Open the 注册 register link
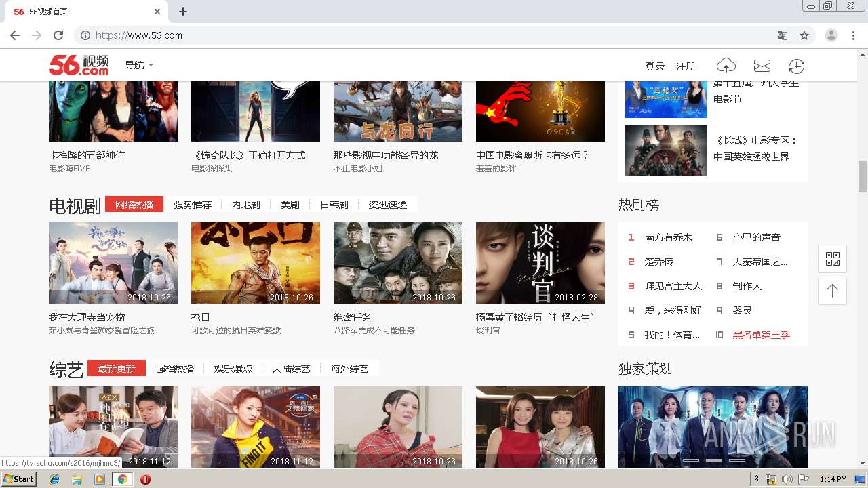This screenshot has height=488, width=868. 686,66
